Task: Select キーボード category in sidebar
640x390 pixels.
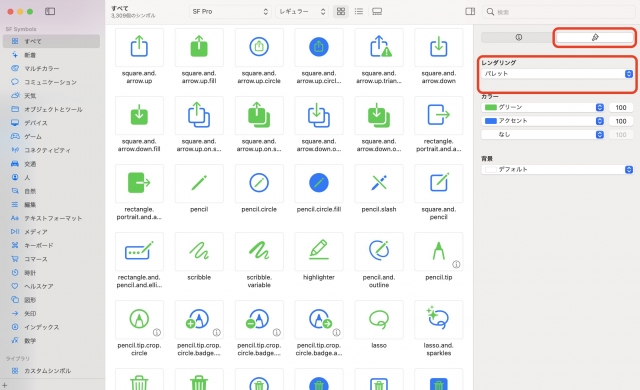Action: (51, 245)
